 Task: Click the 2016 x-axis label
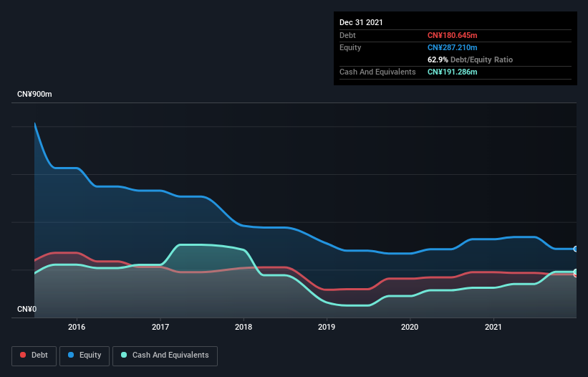click(x=77, y=327)
